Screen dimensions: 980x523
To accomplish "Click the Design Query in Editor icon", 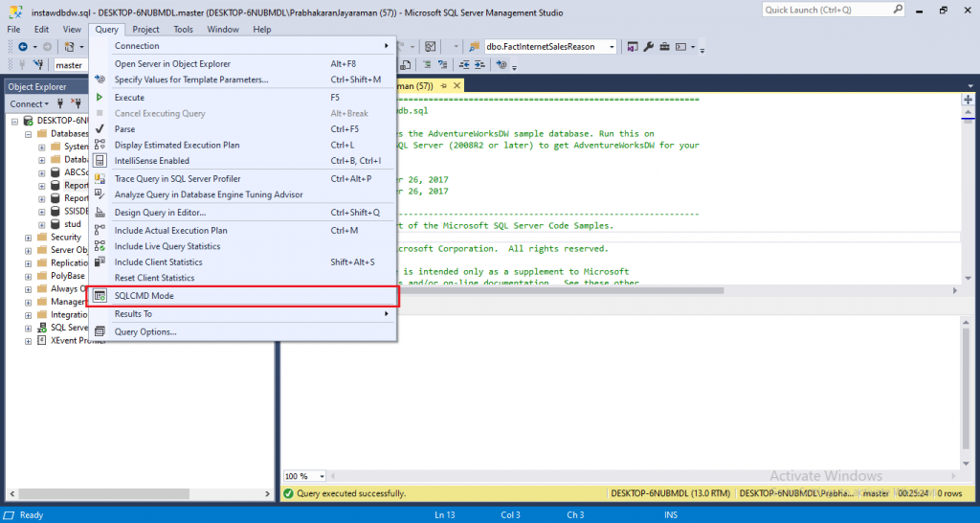I will point(100,213).
